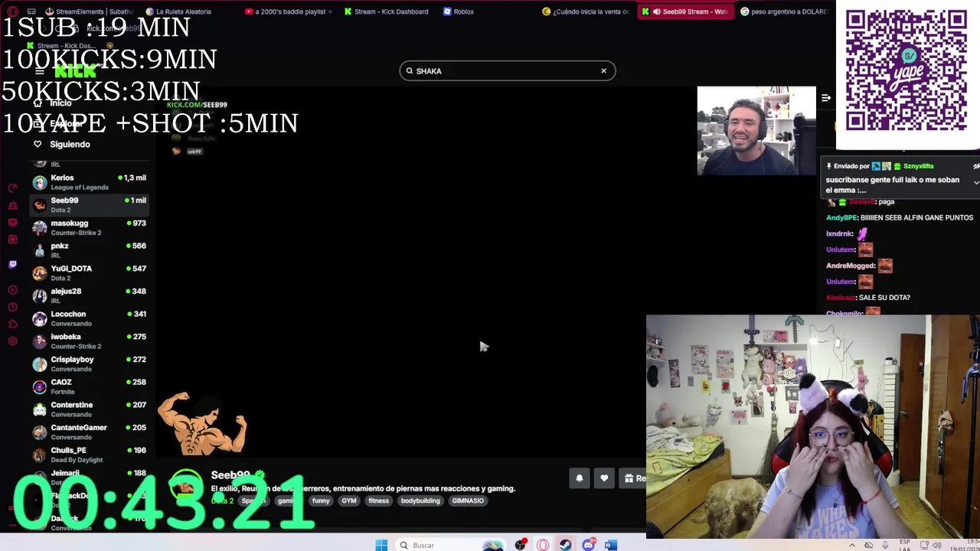This screenshot has height=551, width=980.
Task: Open iwobeka channel in the following list
Action: coord(89,341)
